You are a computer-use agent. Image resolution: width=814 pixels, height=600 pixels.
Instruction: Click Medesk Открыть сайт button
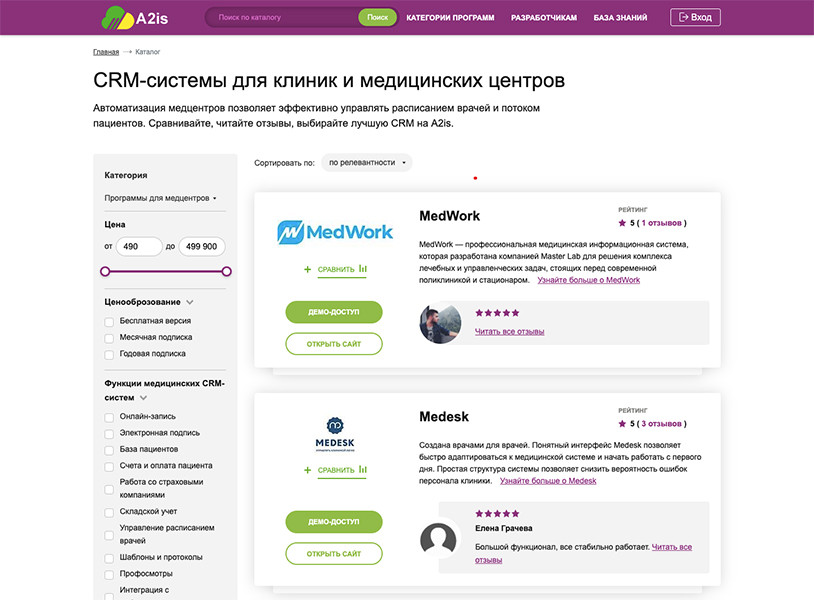334,554
